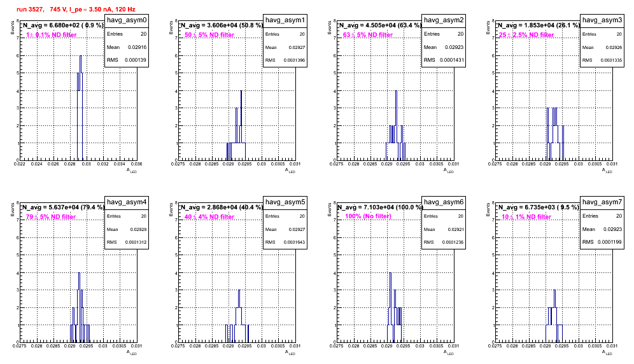This screenshot has width=634, height=364.
Task: Click the N_avg = 2.868e+04 label
Action: pos(222,207)
